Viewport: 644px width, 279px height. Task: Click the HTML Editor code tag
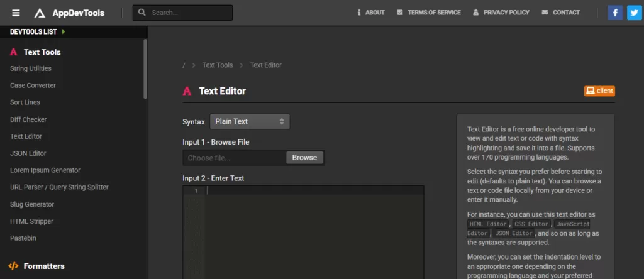pyautogui.click(x=488, y=224)
